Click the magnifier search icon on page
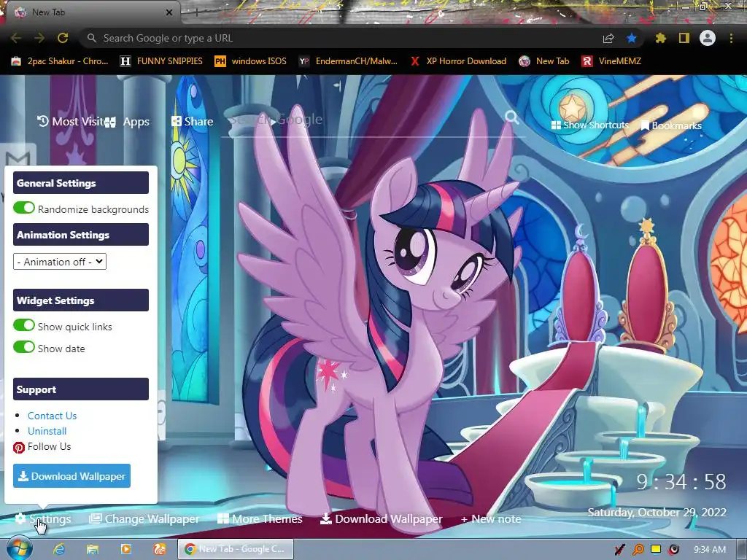747x560 pixels. click(x=511, y=117)
